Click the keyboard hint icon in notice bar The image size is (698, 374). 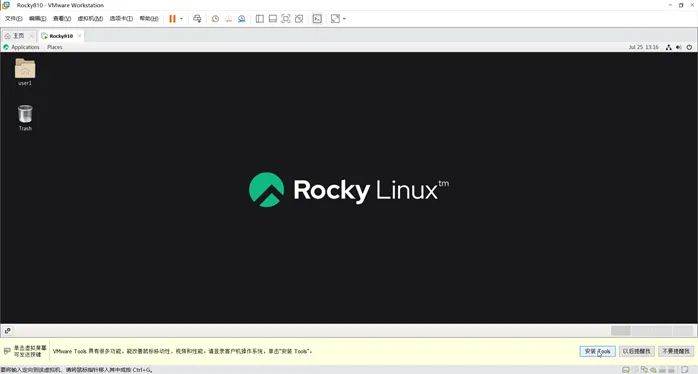tap(7, 351)
